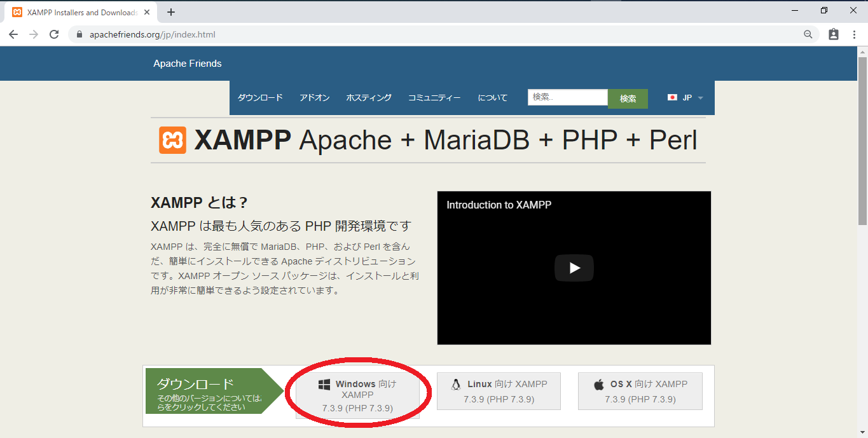Open the JP language dropdown arrow
Viewport: 868px width, 438px height.
[700, 98]
